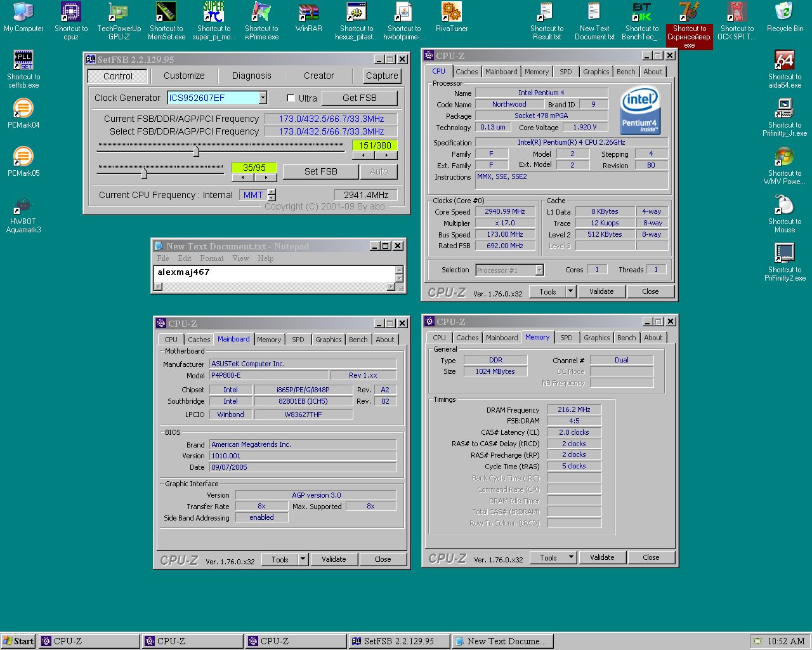Launch HWBOT Aquamark3 desktop icon
The image size is (812, 650).
(23, 215)
